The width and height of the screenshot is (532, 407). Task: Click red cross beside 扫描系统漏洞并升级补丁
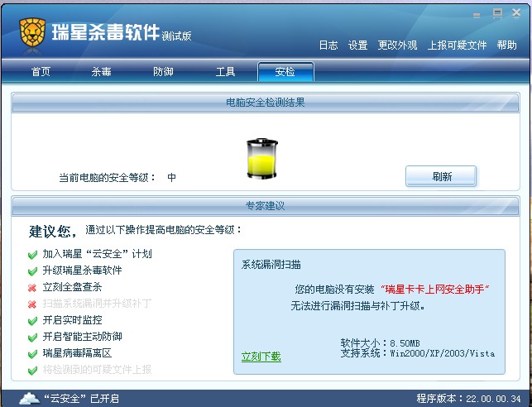(32, 304)
